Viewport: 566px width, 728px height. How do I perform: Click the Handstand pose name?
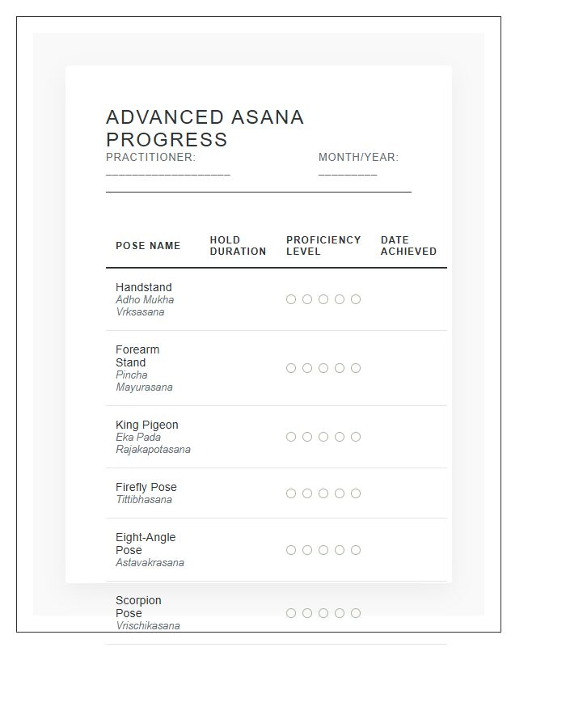(144, 287)
